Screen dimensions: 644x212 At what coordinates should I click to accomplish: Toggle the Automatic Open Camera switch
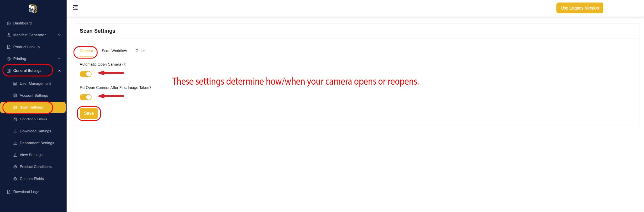click(x=86, y=74)
